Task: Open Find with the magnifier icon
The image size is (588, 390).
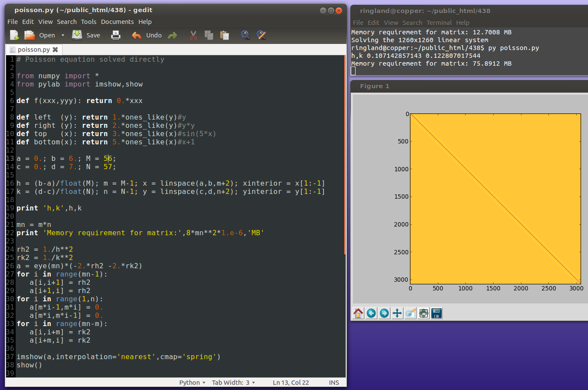Action: tap(245, 35)
